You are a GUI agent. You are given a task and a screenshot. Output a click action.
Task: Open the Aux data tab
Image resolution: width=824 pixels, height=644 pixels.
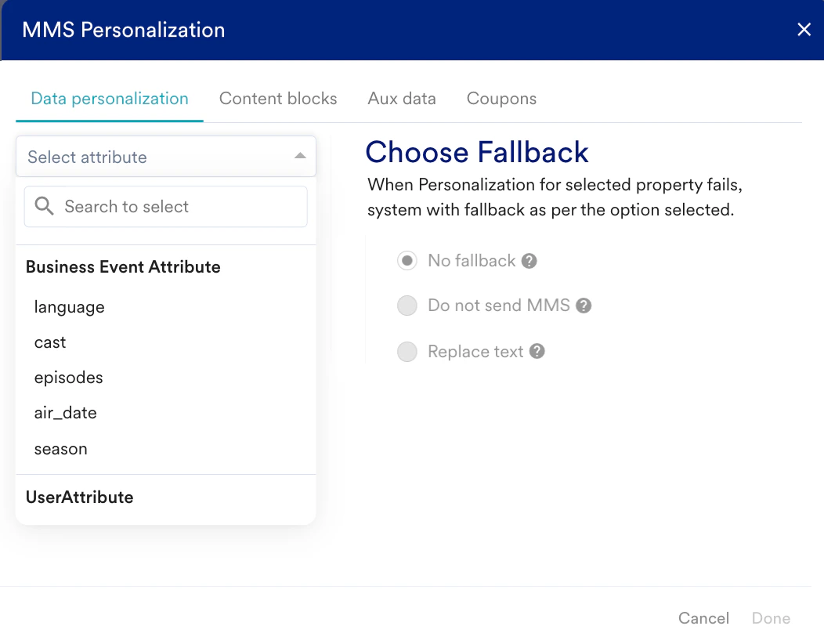tap(402, 99)
